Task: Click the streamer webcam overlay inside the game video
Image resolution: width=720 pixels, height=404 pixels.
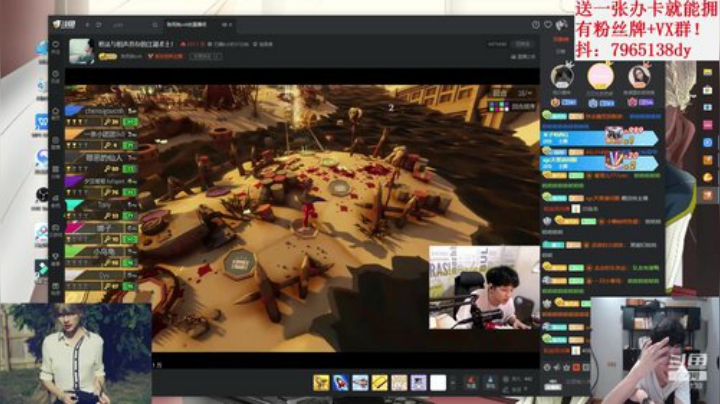Action: (x=484, y=287)
